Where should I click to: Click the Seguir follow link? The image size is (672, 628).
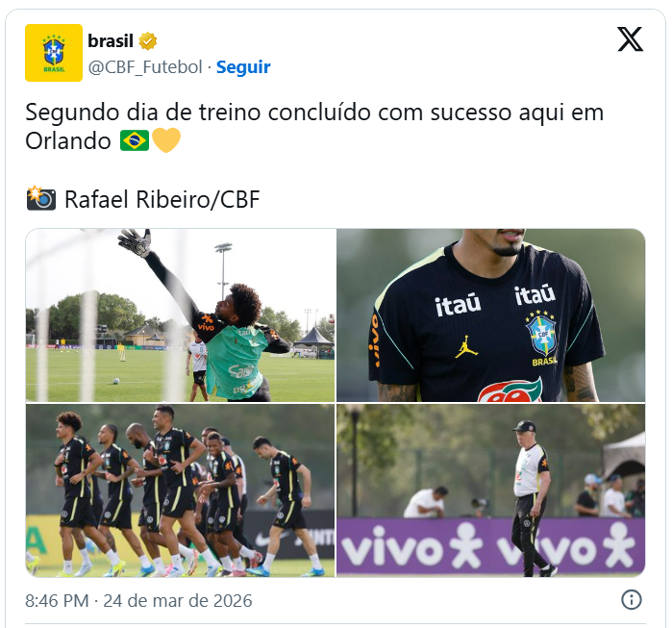243,67
